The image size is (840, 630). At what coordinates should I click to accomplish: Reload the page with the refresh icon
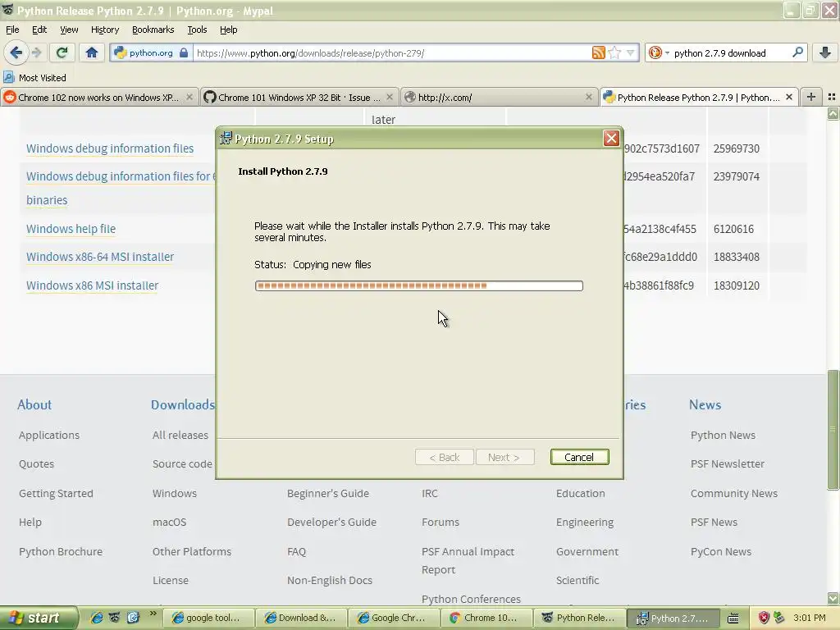tap(62, 52)
